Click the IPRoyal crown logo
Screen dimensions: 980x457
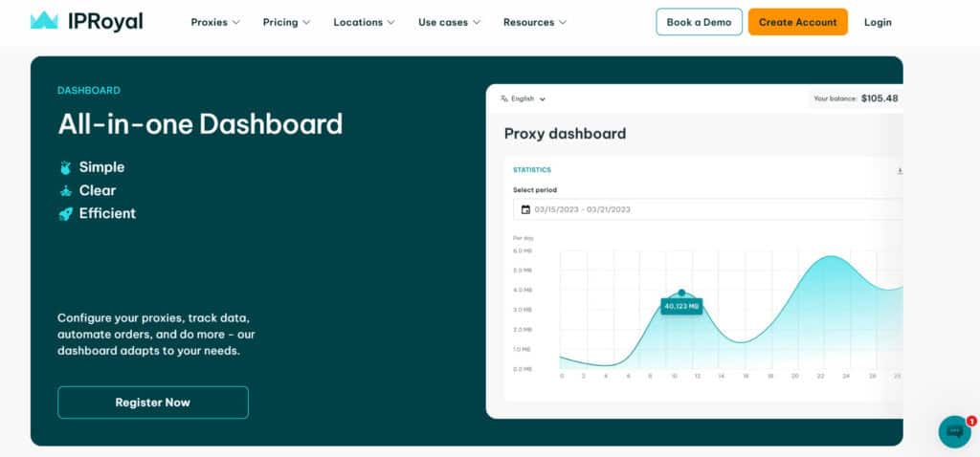coord(44,21)
